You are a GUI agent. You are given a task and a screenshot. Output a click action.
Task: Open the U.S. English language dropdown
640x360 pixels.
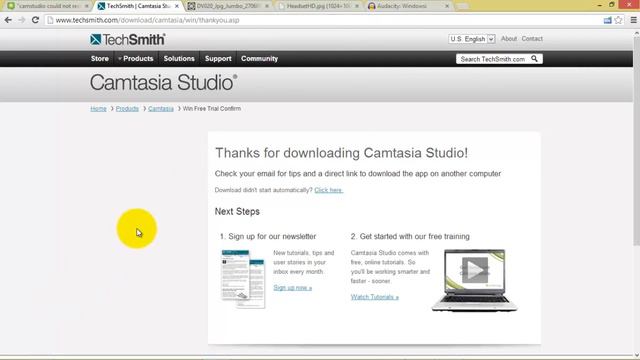click(x=472, y=39)
